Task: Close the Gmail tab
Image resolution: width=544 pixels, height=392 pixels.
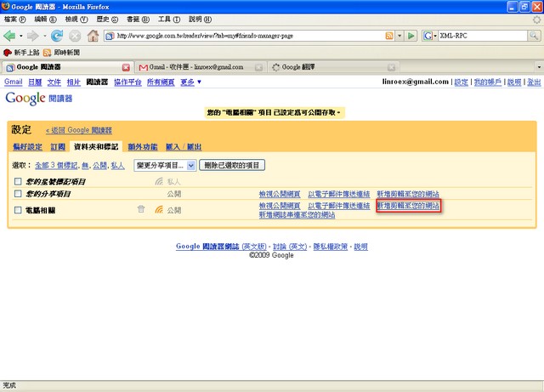Action: (x=258, y=67)
